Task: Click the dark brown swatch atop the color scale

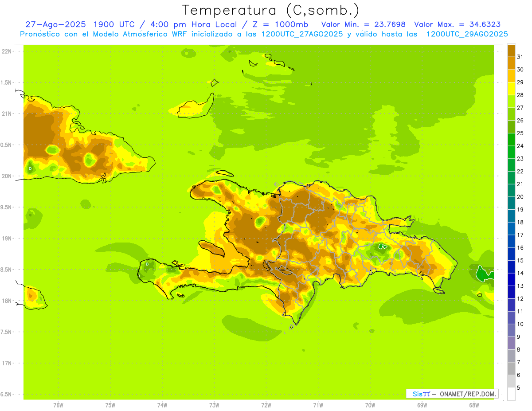Action: 511,51
